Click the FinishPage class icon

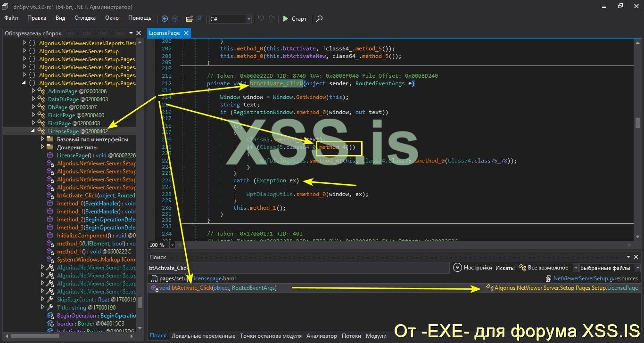click(41, 115)
